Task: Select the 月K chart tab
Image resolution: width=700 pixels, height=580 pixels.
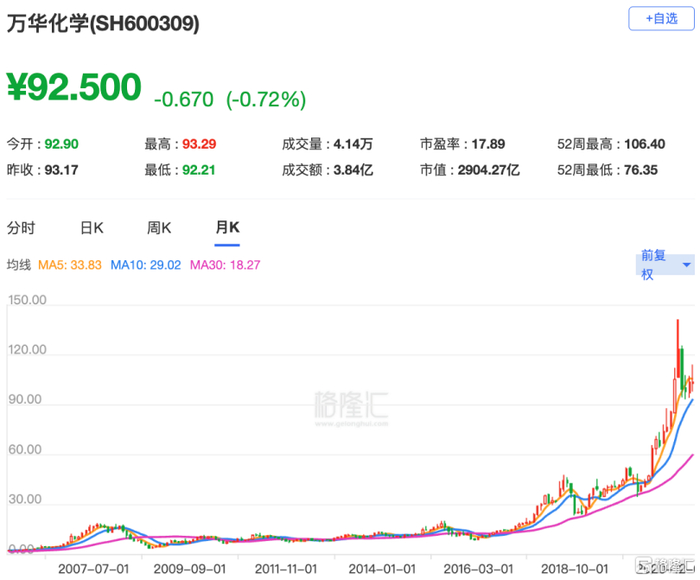Action: coord(227,228)
